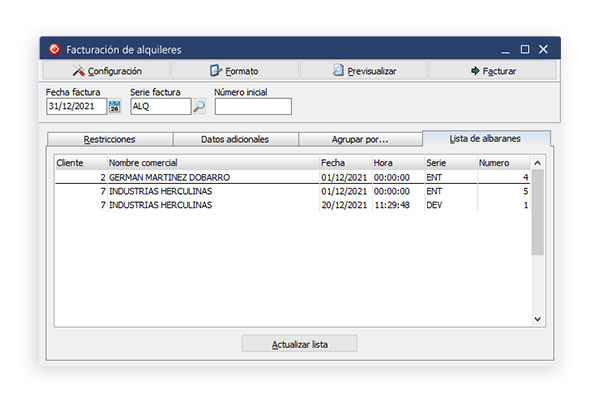Switch to the Restricciones tab
Image resolution: width=600 pixels, height=406 pixels.
point(110,139)
